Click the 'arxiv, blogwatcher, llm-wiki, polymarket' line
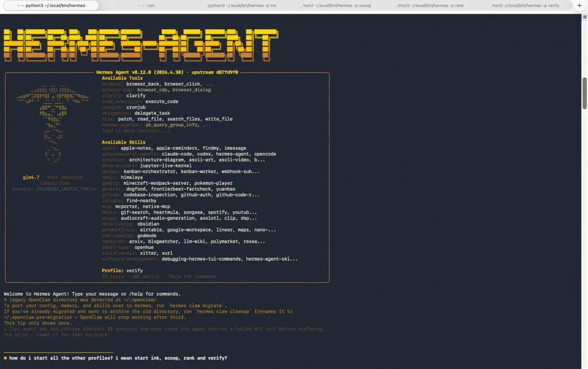The width and height of the screenshot is (588, 369). (183, 242)
